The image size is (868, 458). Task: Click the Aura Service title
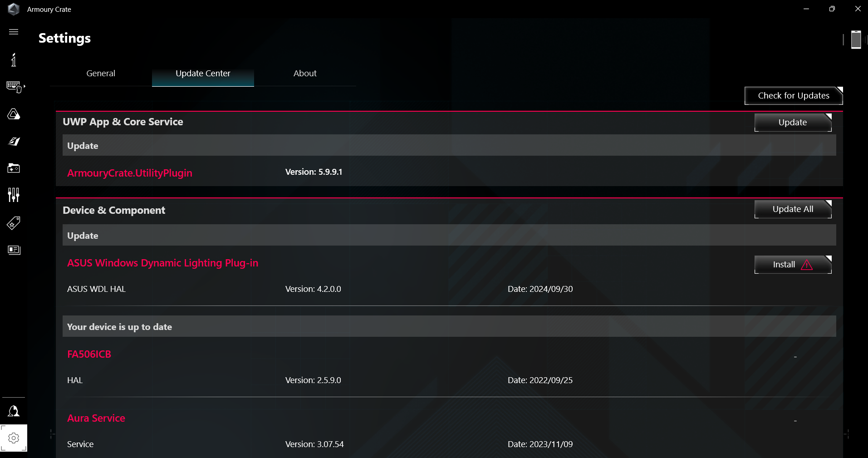(96, 418)
